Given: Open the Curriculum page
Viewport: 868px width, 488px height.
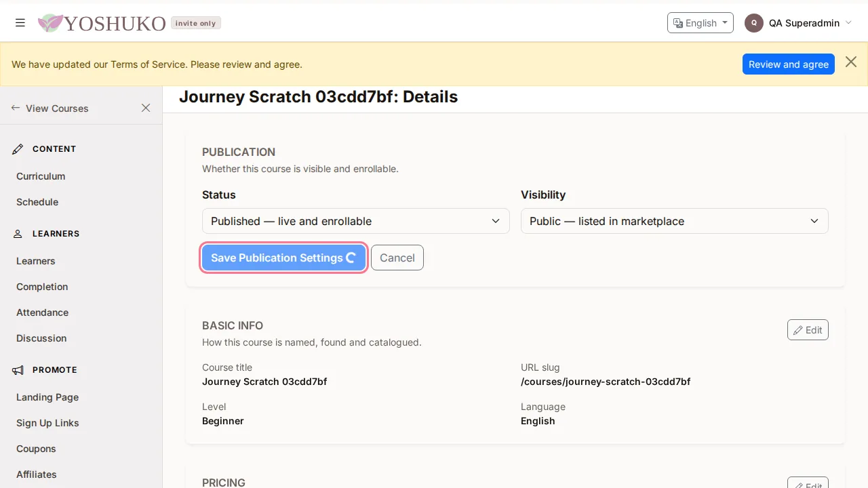Looking at the screenshot, I should (41, 176).
